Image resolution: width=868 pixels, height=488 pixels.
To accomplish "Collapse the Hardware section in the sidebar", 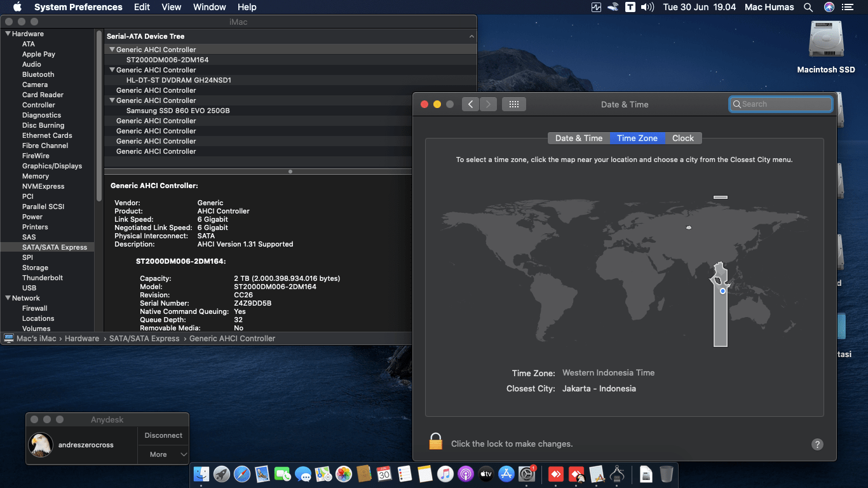I will 8,34.
